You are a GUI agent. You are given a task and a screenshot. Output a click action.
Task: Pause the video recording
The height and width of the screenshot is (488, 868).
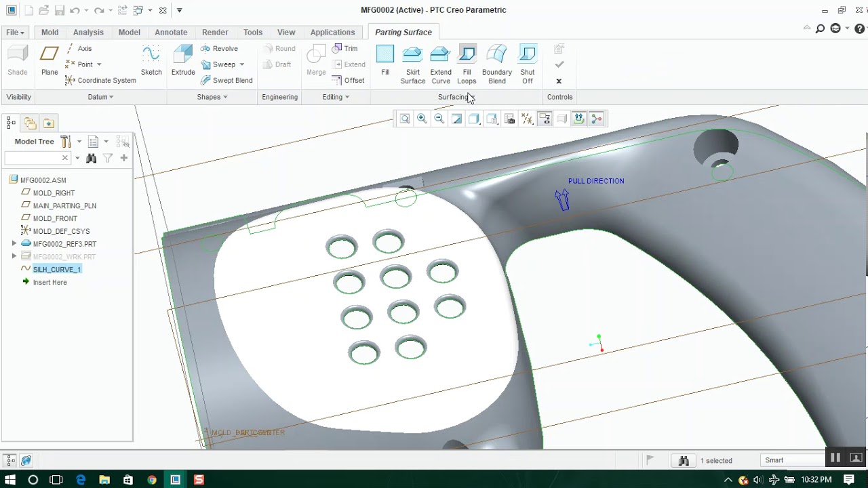(x=835, y=457)
